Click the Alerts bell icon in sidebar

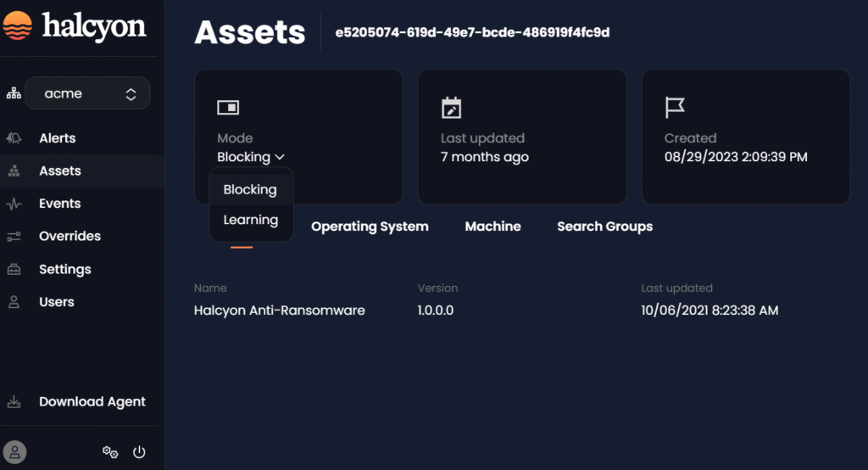(14, 138)
